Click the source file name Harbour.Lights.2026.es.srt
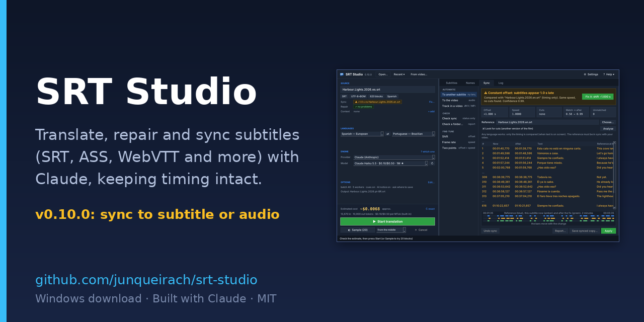This screenshot has height=322, width=644. coord(387,89)
